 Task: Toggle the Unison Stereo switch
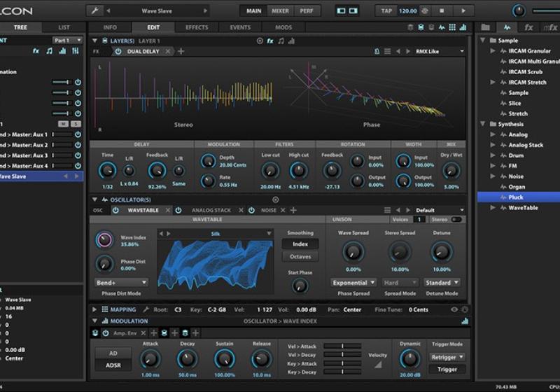coord(456,220)
